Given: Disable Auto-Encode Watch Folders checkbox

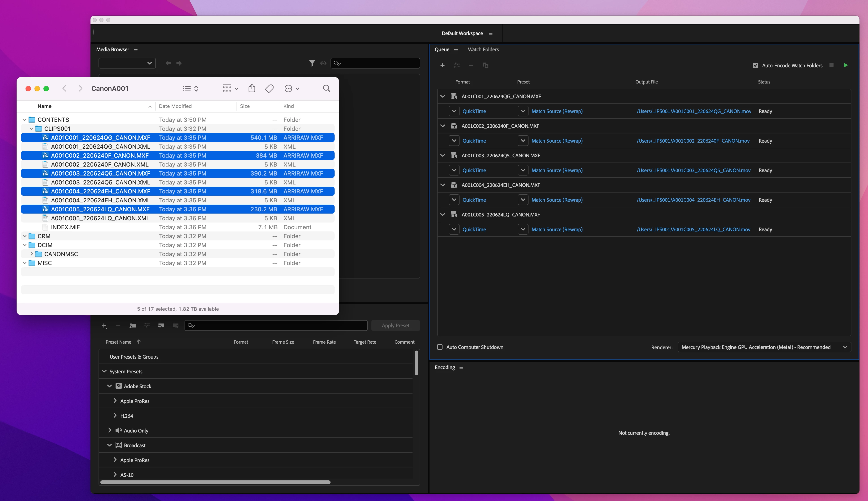Looking at the screenshot, I should 755,65.
